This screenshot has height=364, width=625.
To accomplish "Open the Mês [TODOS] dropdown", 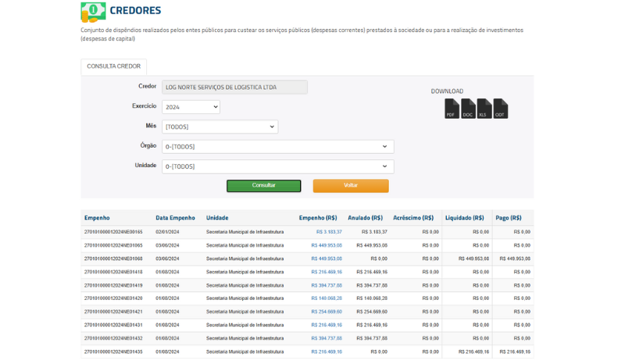I will click(220, 127).
